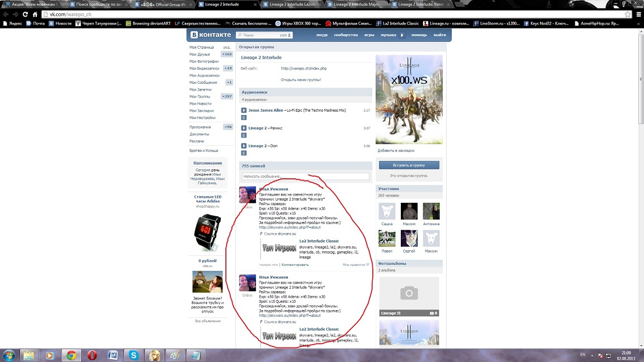Click the Написать сообщение input field
This screenshot has height=362, width=644.
point(305,176)
